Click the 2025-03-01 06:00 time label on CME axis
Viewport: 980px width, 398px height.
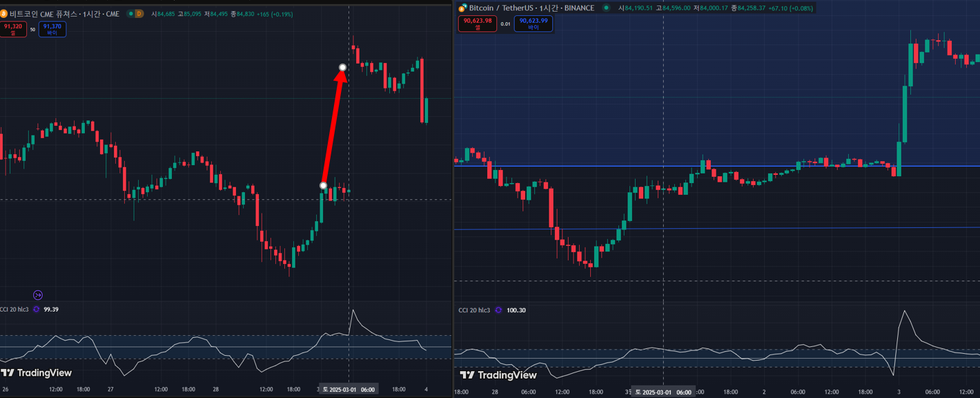click(349, 390)
